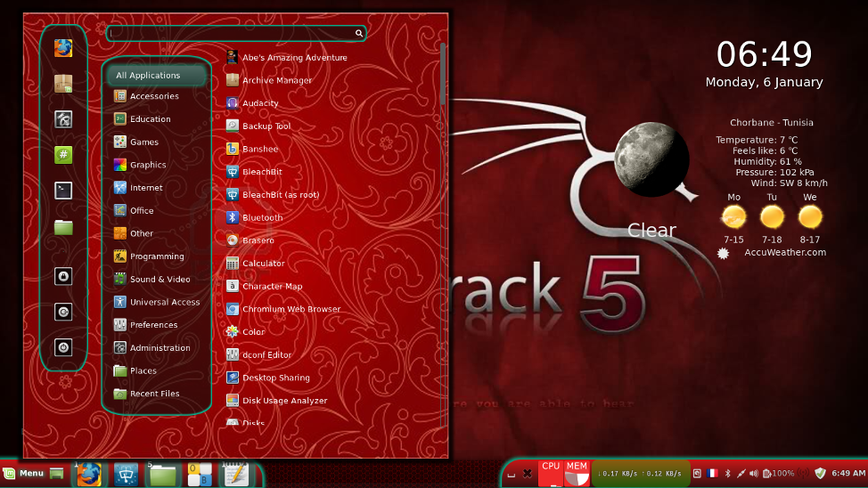Click the search magnifier icon

pos(359,33)
